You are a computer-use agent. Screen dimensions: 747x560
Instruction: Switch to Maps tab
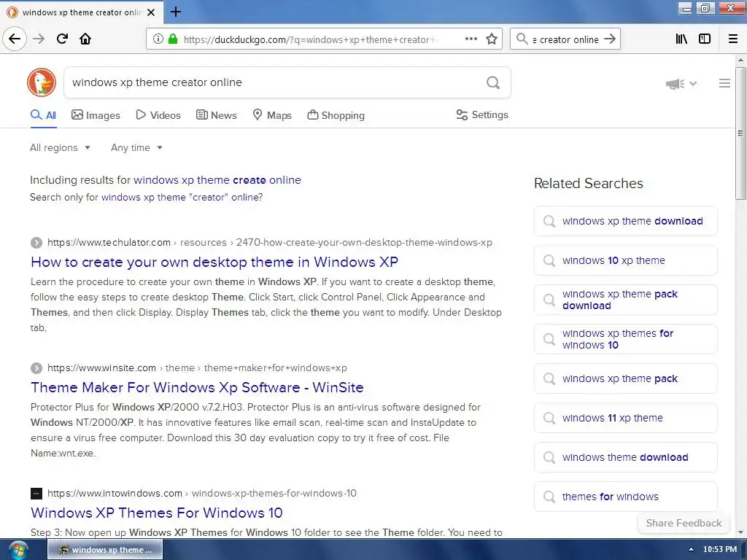(x=272, y=115)
